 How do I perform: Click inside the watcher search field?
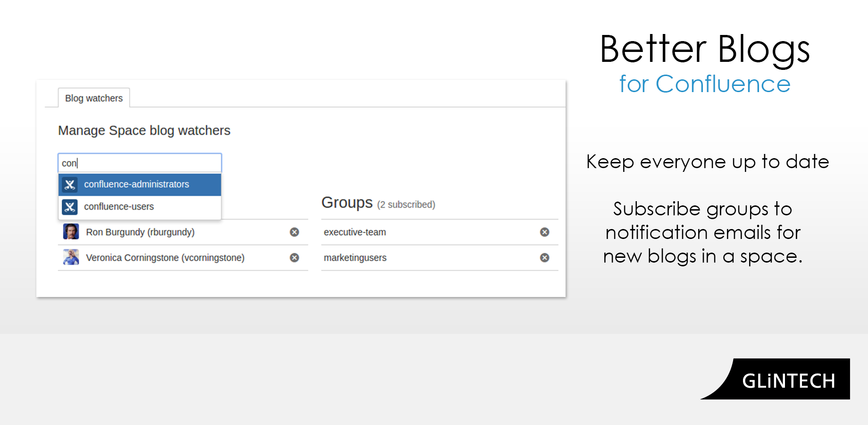140,162
